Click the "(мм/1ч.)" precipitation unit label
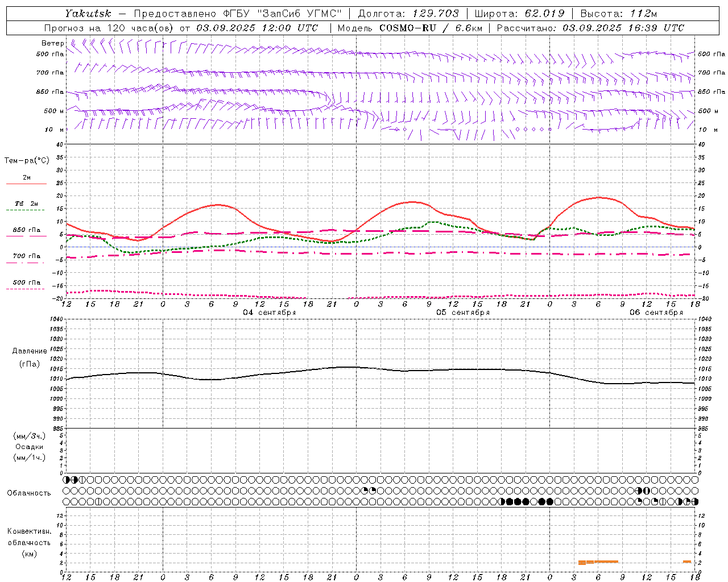Screen dimensions: 728x582 coord(30,458)
